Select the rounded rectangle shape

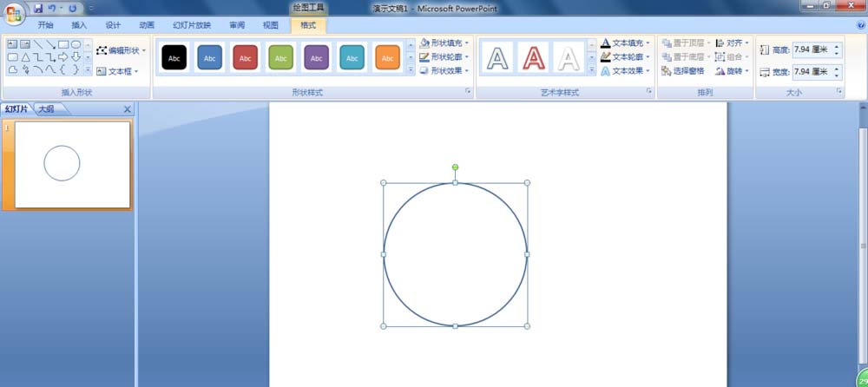[12, 57]
